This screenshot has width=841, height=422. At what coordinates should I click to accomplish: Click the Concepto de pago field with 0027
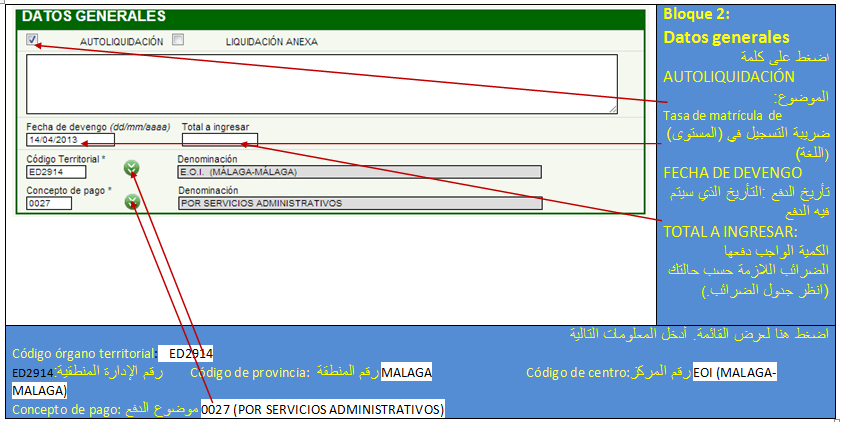pyautogui.click(x=49, y=204)
